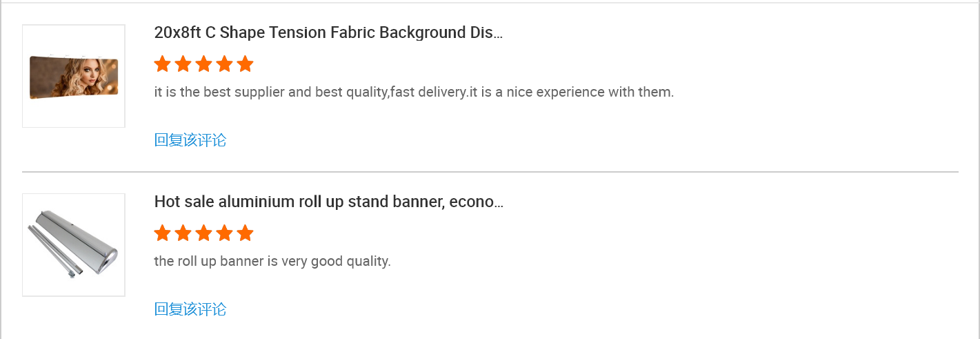Click the last star of the roll up banner review

(245, 233)
